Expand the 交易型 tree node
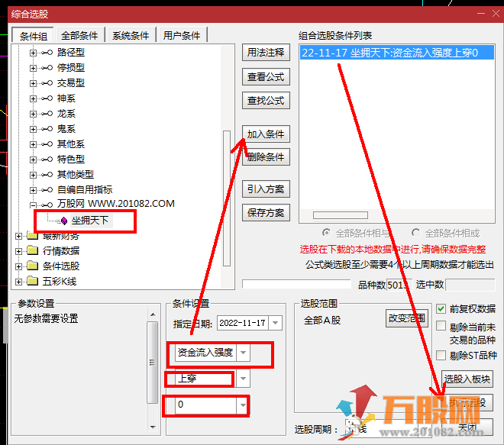This screenshot has height=445, width=504. pos(33,83)
